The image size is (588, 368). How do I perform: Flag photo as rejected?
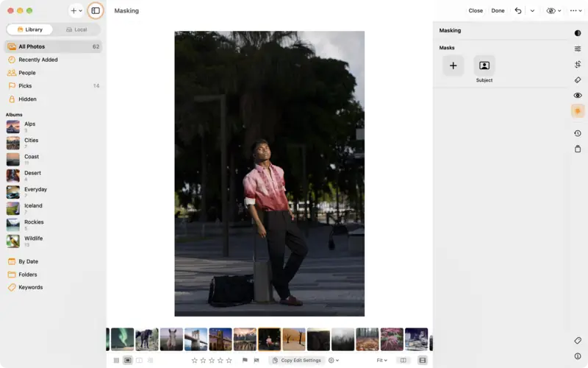pyautogui.click(x=257, y=360)
